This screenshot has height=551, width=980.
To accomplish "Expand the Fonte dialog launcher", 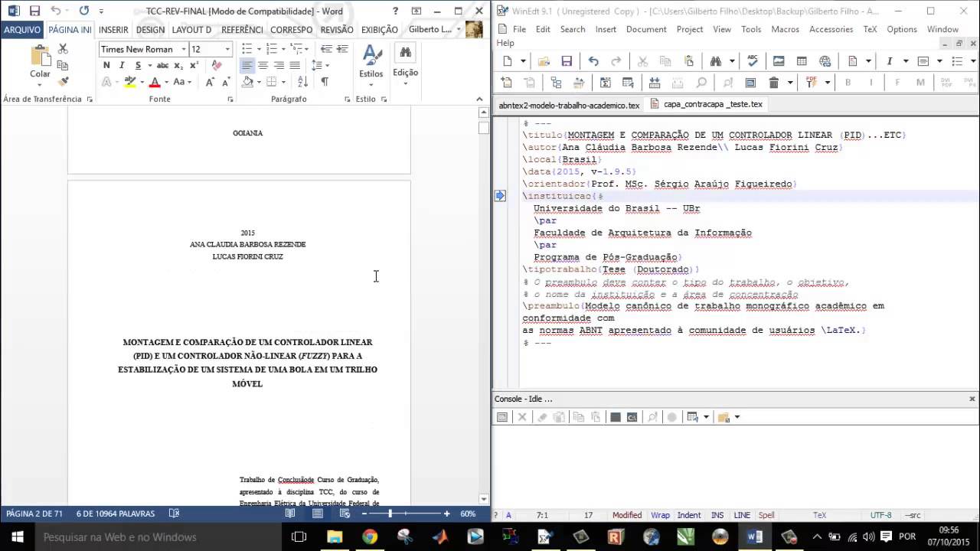I will [x=230, y=99].
